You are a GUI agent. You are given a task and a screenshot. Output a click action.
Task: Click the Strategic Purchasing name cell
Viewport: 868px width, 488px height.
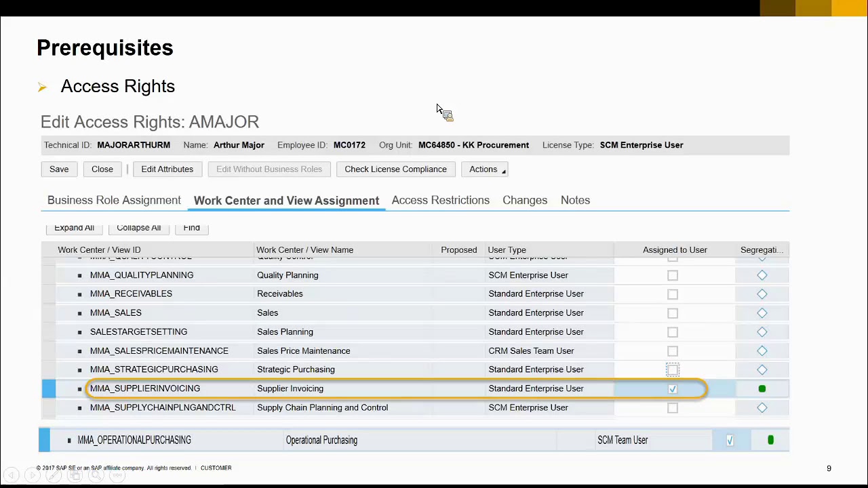(296, 370)
